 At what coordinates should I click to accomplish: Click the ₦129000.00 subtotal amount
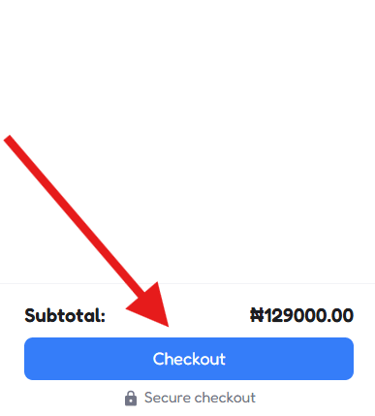pos(301,315)
